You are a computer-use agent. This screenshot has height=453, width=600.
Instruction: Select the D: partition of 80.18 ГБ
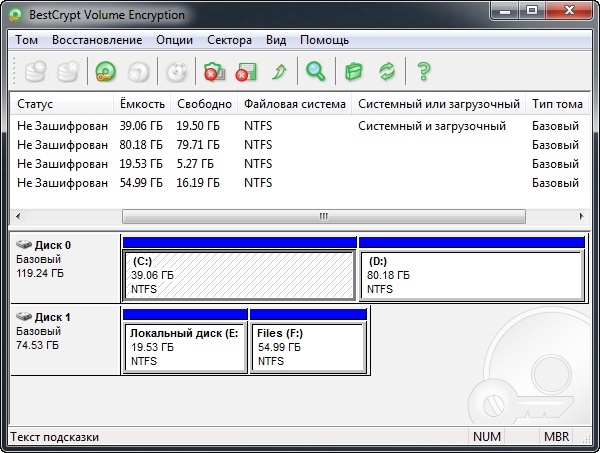point(471,274)
